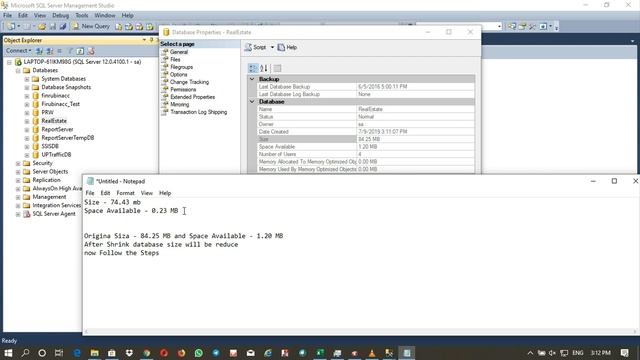The height and width of the screenshot is (360, 640).
Task: Click the activity monitor icon in Object Explorer toolbar
Action: click(91, 51)
